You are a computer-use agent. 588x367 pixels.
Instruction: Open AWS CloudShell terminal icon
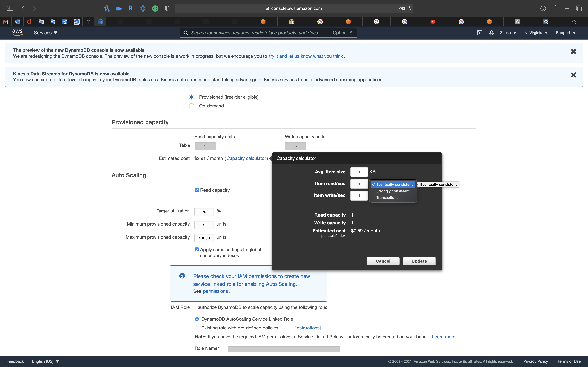pos(479,33)
